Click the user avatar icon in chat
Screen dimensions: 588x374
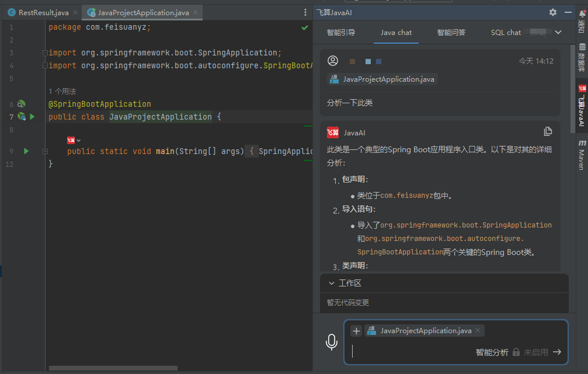pos(333,61)
